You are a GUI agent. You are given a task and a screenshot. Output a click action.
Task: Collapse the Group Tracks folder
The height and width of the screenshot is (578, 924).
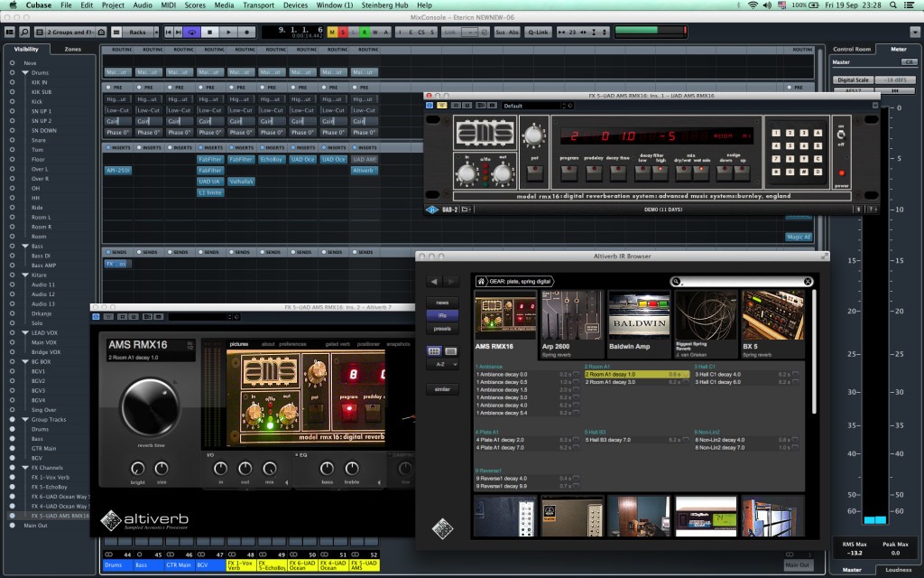tap(25, 419)
